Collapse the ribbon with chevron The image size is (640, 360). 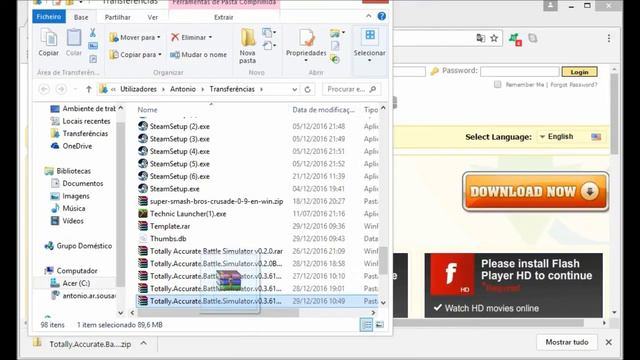pos(369,16)
